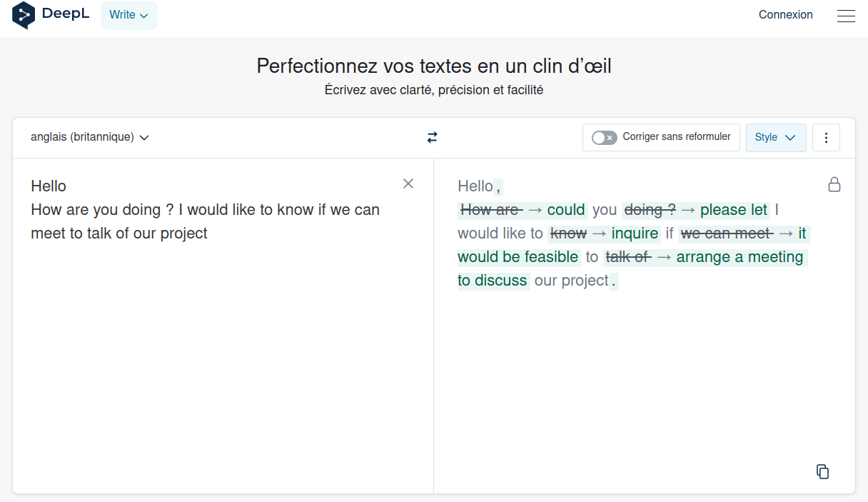Copy the improved text using copy icon
This screenshot has width=868, height=502.
click(822, 471)
